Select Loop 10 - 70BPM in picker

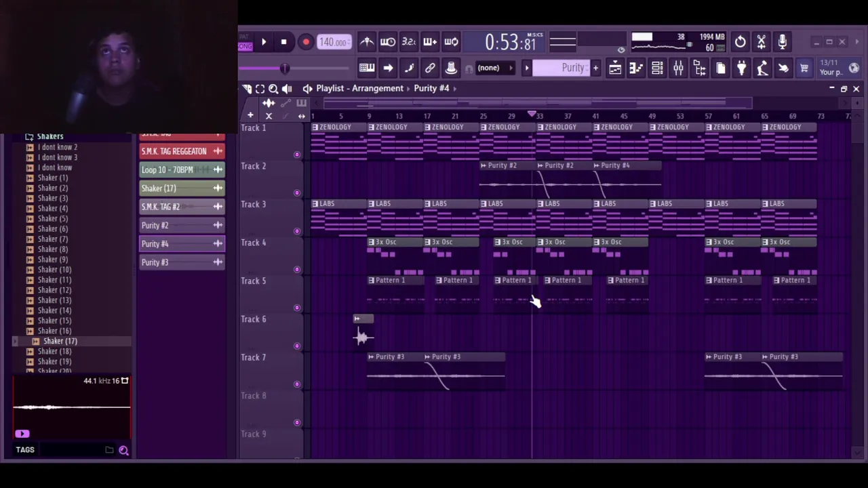[182, 169]
